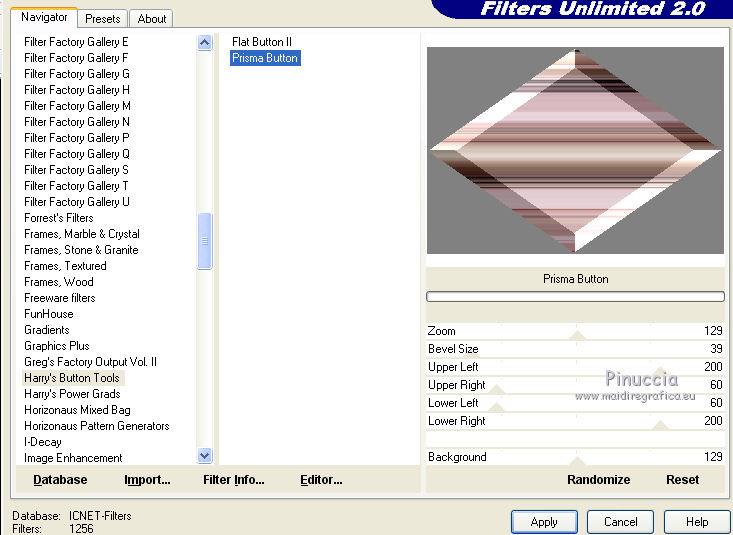This screenshot has width=733, height=535.
Task: Select Image Enhancement category
Action: [x=73, y=458]
